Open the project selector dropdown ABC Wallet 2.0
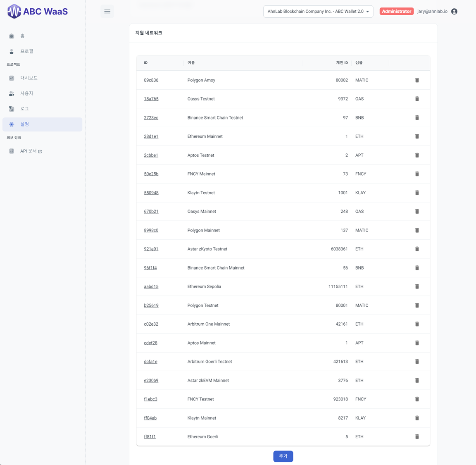The height and width of the screenshot is (465, 476). [x=318, y=12]
